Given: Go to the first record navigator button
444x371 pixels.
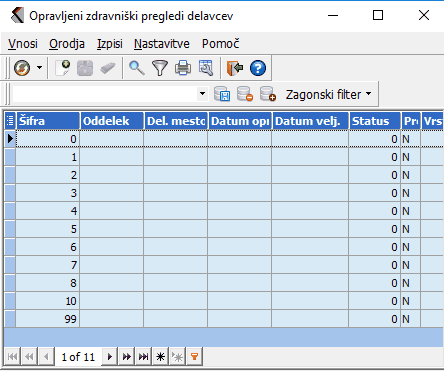Looking at the screenshot, I should [12, 357].
